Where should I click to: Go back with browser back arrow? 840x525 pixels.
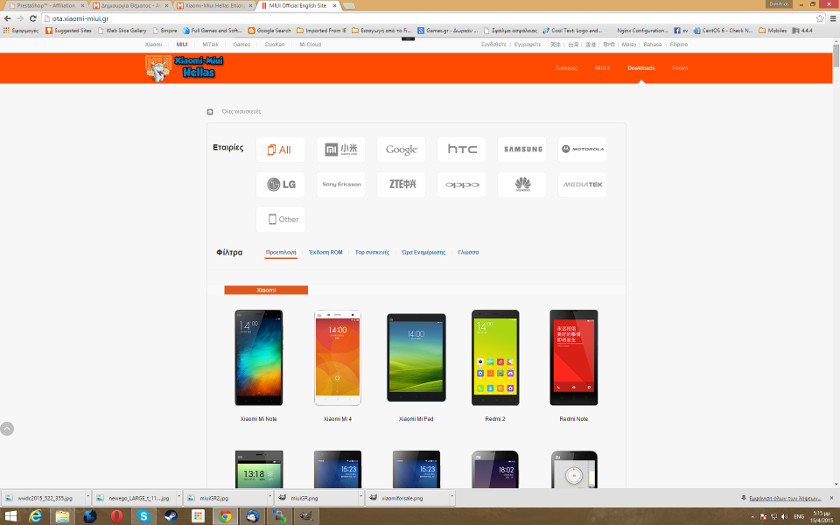click(x=8, y=18)
